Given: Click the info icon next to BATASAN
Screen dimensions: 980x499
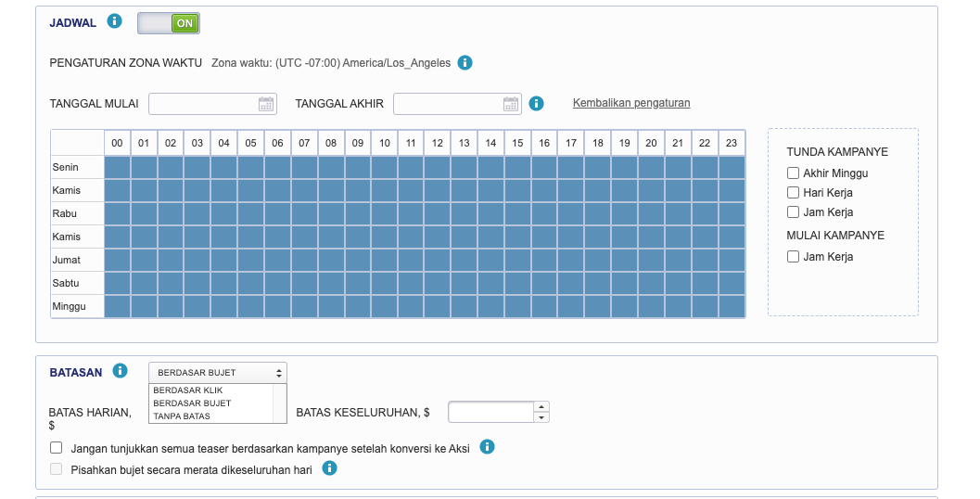Looking at the screenshot, I should coord(120,371).
